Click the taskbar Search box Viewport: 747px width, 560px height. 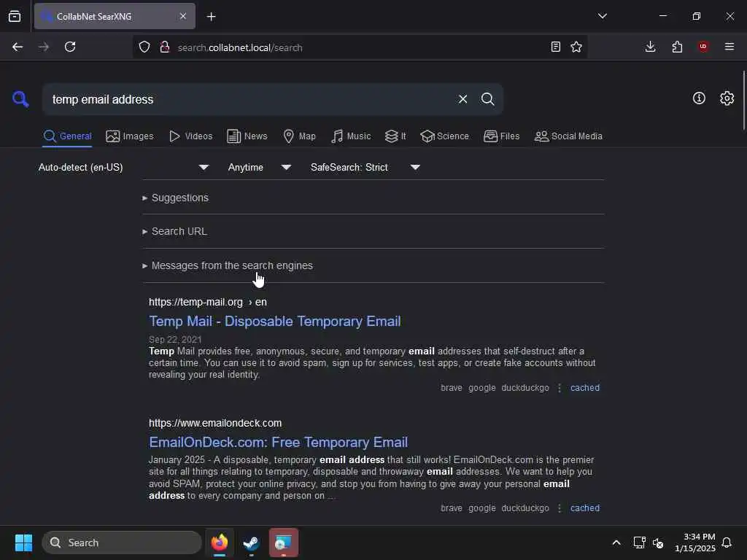(122, 542)
